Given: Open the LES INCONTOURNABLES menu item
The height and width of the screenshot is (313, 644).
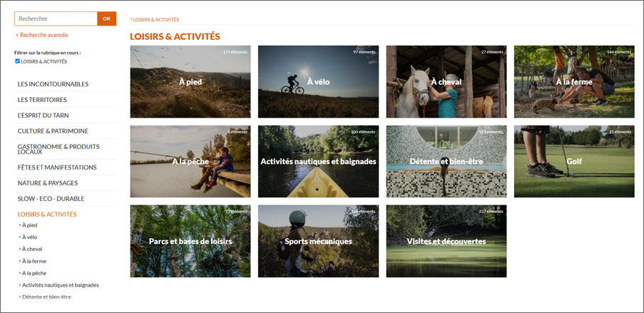Looking at the screenshot, I should (53, 84).
